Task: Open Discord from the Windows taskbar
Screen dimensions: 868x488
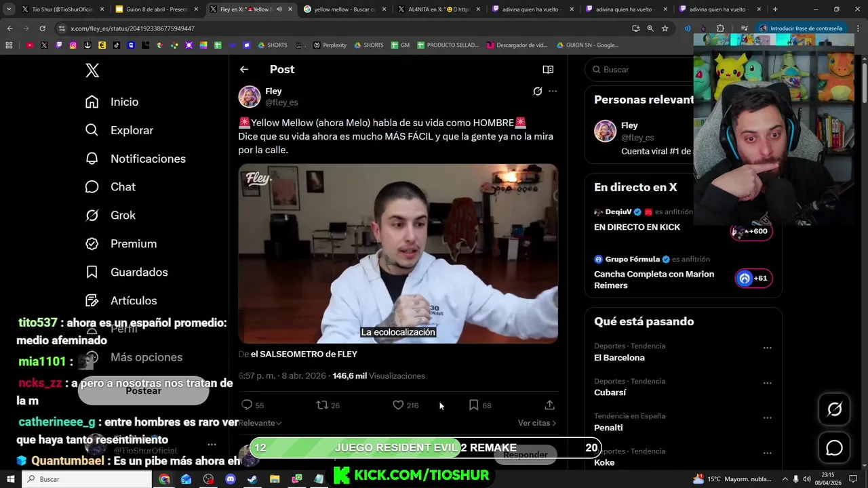Action: point(230,479)
